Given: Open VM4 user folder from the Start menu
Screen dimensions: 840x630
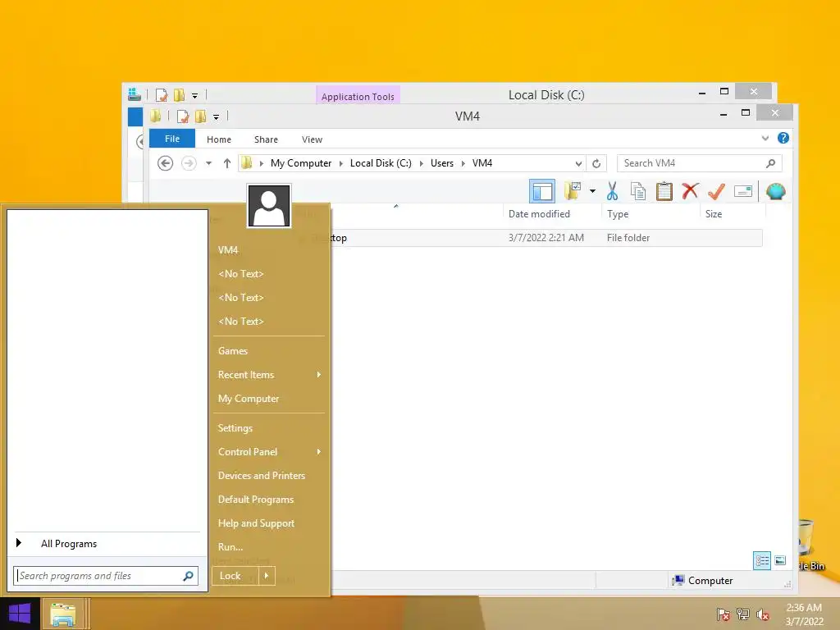Looking at the screenshot, I should (228, 250).
